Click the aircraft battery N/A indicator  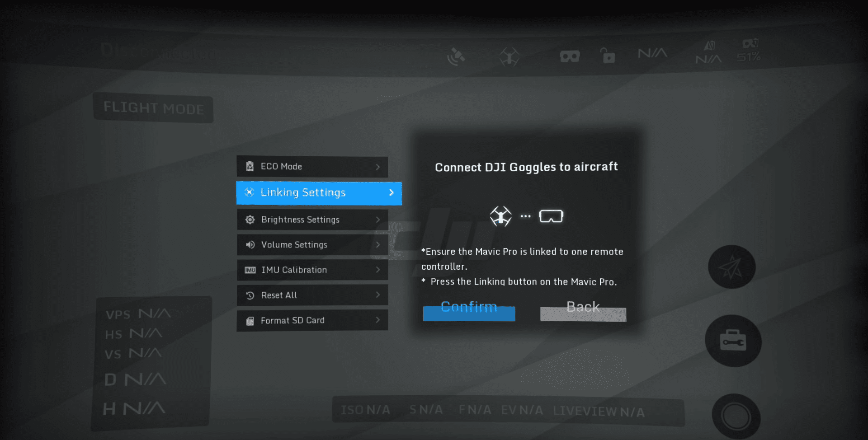coord(709,53)
